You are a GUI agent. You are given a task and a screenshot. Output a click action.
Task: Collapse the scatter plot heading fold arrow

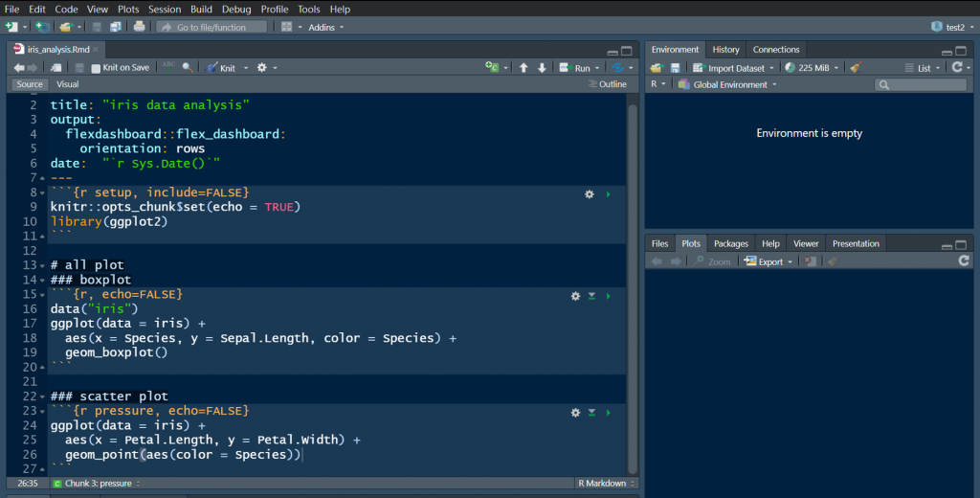pos(42,396)
